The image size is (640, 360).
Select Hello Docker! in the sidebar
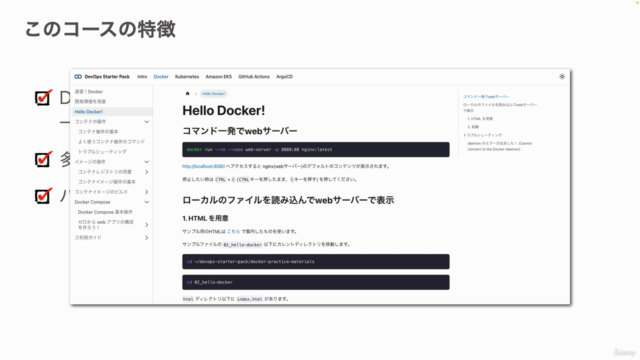[x=89, y=112]
